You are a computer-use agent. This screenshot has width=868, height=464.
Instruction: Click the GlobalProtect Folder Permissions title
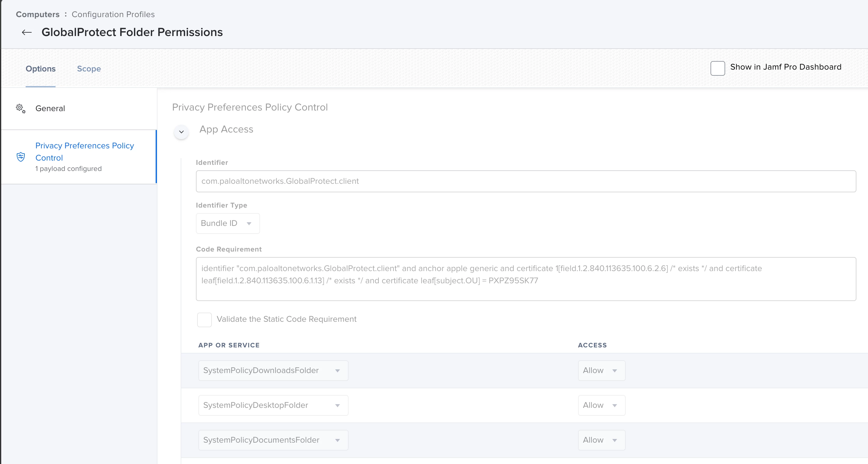pyautogui.click(x=132, y=32)
